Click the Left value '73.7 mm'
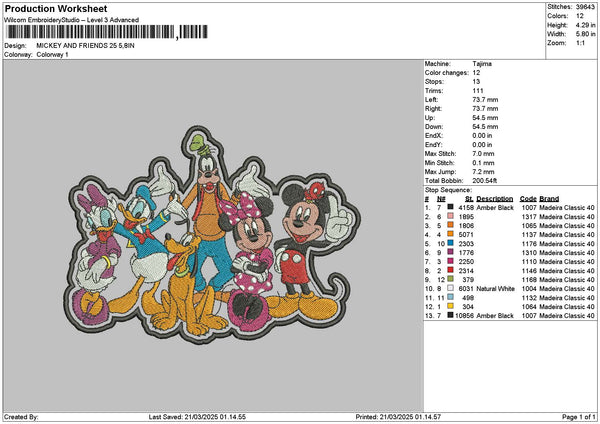Image resolution: width=600 pixels, height=424 pixels. click(x=485, y=99)
